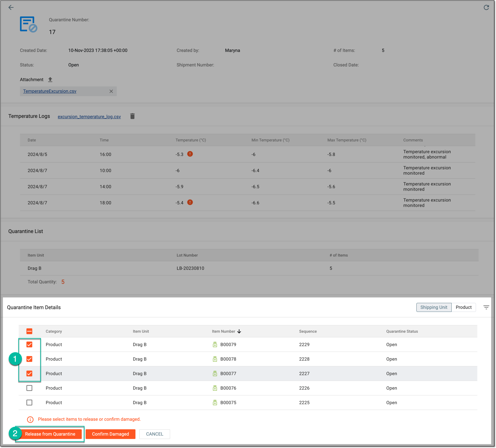Select the Shipping Unit view tab

coord(434,307)
